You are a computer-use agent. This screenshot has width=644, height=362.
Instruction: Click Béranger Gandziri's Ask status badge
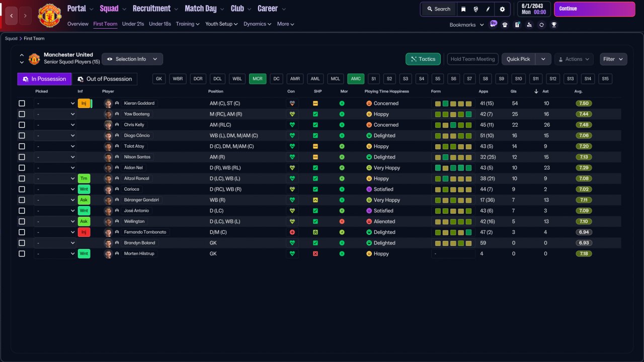point(84,200)
